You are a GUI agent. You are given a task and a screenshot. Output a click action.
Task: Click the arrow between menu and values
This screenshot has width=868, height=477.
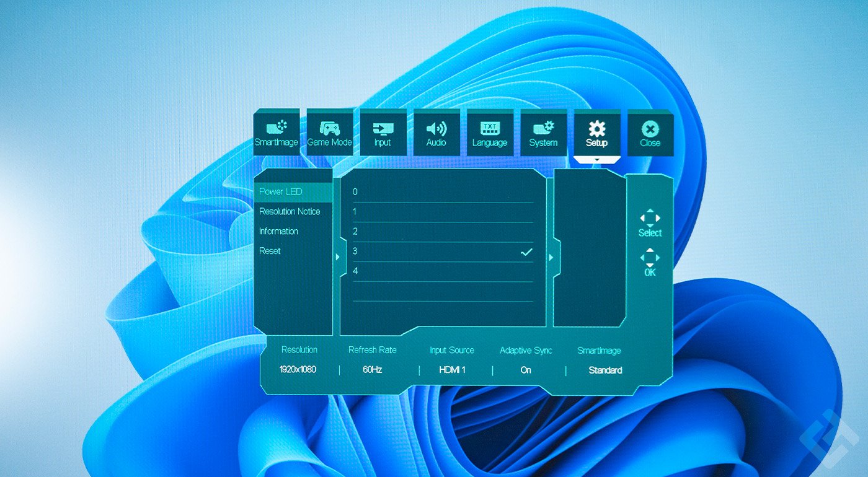tap(337, 257)
